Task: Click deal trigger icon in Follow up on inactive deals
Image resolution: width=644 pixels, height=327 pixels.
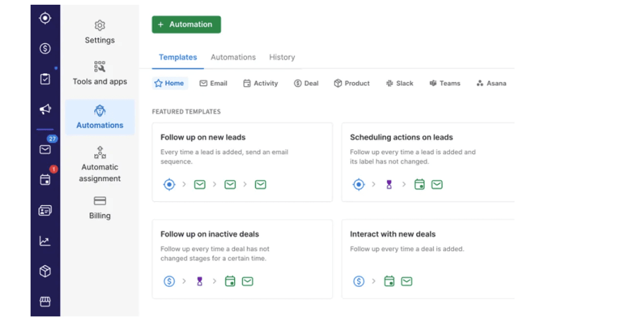Action: click(169, 281)
